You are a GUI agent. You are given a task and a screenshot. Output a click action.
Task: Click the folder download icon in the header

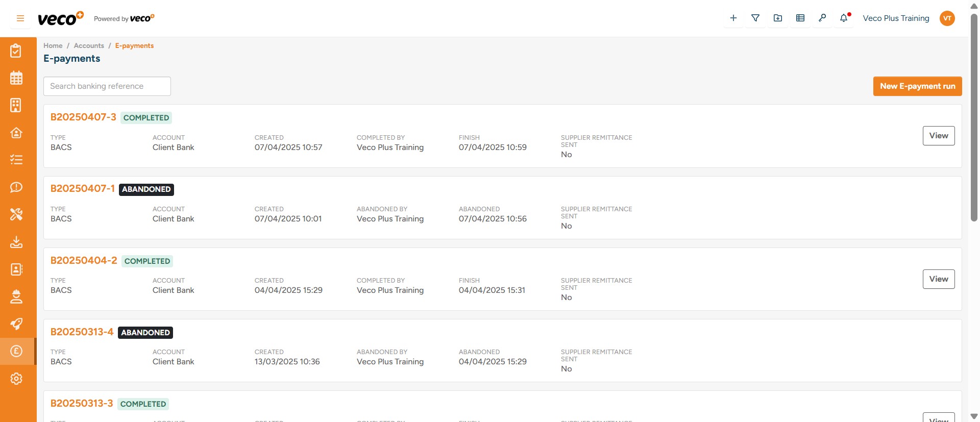pyautogui.click(x=778, y=18)
